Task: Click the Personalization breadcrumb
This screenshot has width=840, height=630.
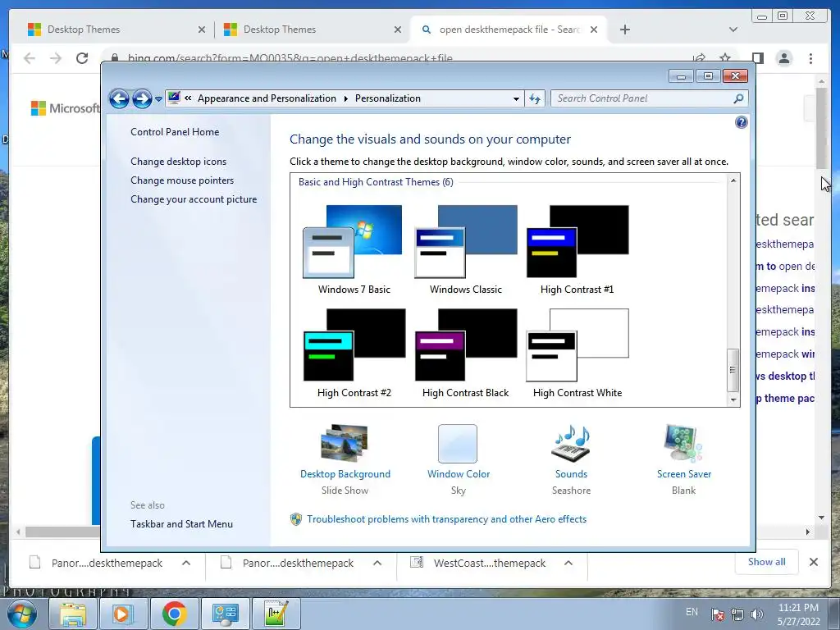Action: [x=388, y=98]
